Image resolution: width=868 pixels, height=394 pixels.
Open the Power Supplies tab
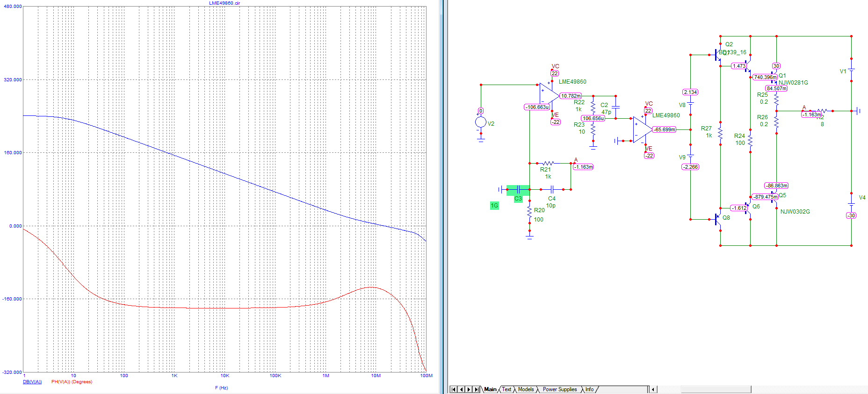tap(559, 389)
